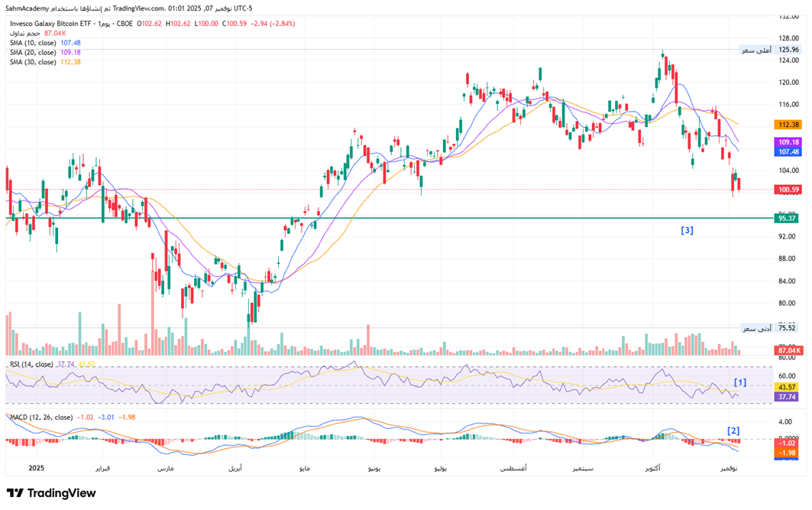Viewport: 812px width, 510px height.
Task: Click the blue 107.48 SMA price tag
Action: 787,151
